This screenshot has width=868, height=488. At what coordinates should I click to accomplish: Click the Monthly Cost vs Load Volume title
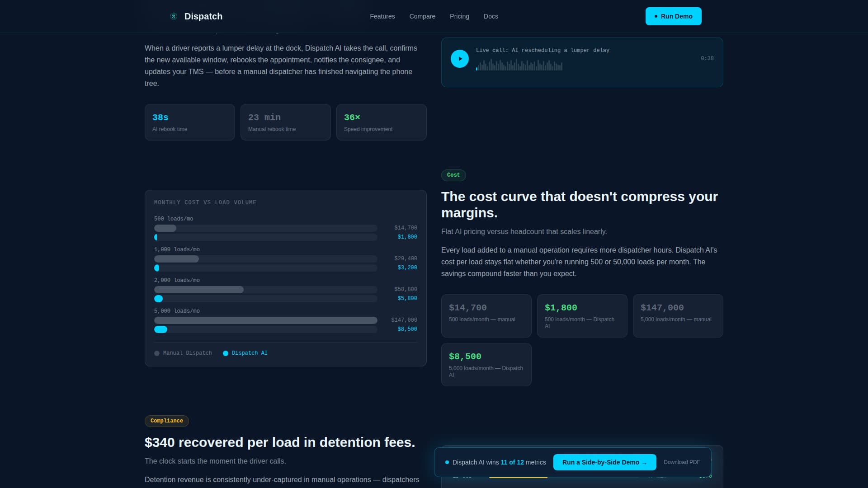pos(205,202)
